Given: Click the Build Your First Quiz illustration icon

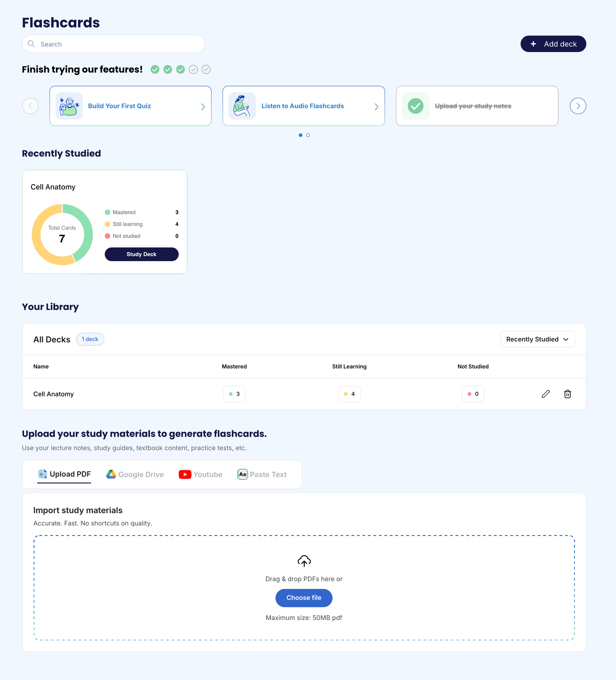Looking at the screenshot, I should click(x=69, y=106).
